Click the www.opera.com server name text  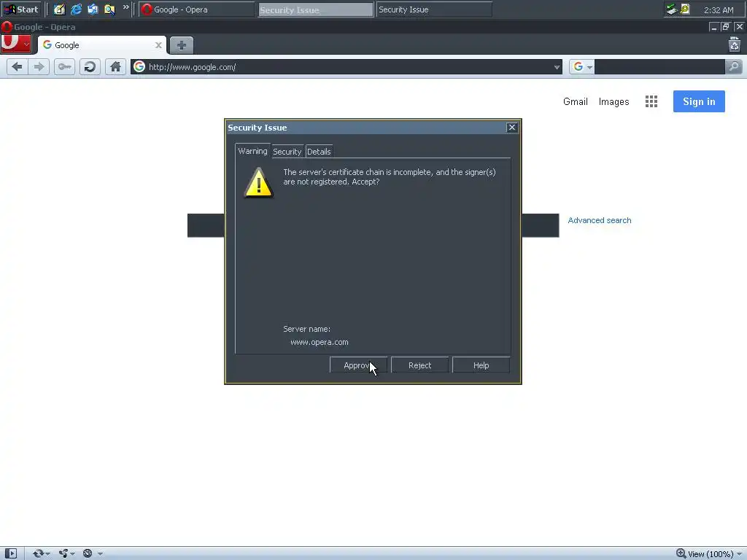[320, 342]
